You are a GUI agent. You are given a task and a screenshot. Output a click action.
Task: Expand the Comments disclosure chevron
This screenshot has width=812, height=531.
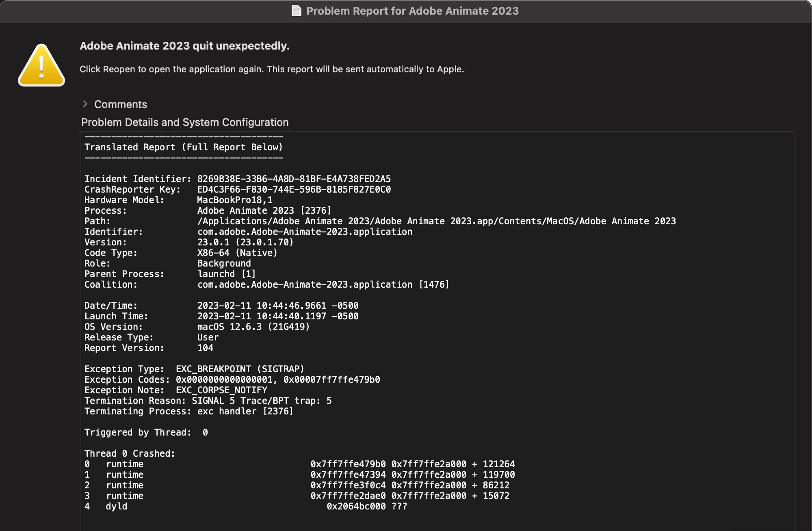tap(85, 104)
